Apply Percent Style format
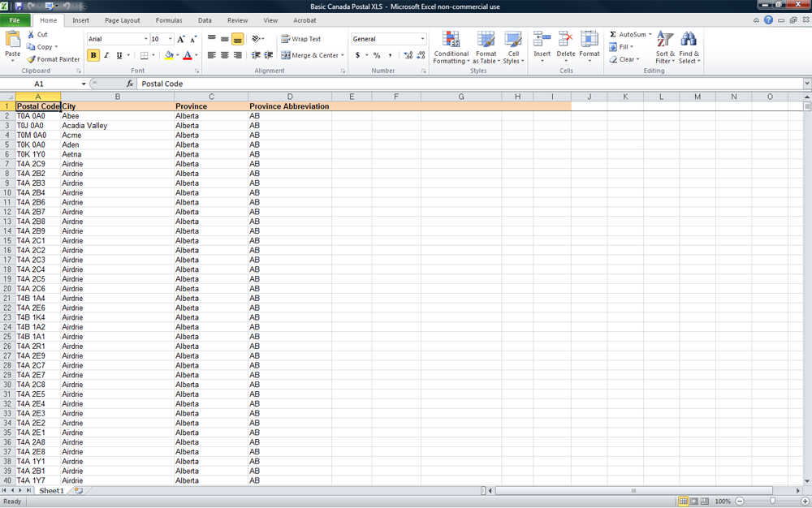The image size is (812, 508). (x=377, y=55)
